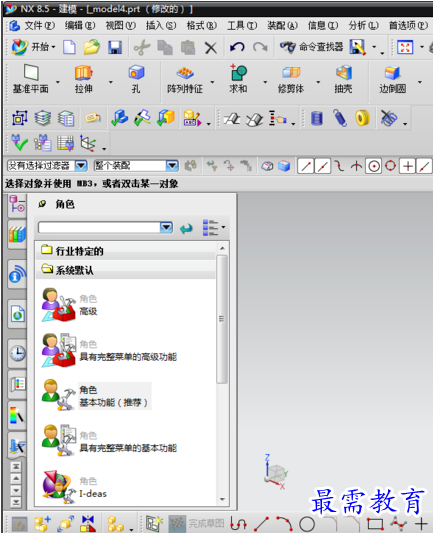Select the 基本功能（推荐）role
Image resolution: width=433 pixels, height=533 pixels.
(x=96, y=396)
